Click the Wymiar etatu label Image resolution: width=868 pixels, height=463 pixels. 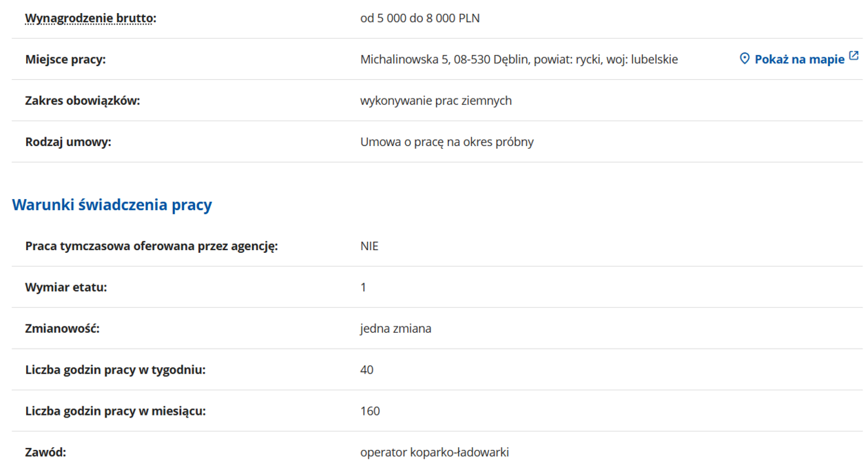click(x=66, y=287)
